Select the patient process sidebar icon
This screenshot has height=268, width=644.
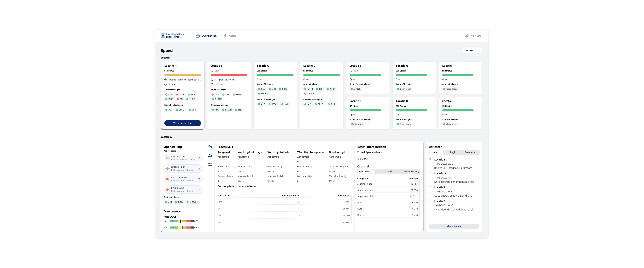tap(210, 155)
